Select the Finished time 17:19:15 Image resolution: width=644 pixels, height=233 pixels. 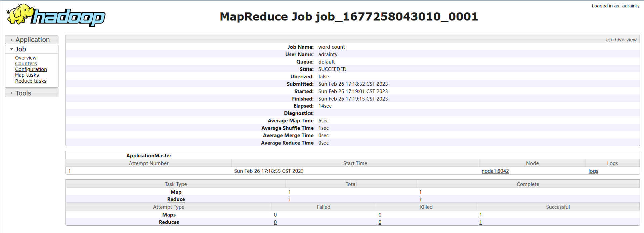[353, 99]
